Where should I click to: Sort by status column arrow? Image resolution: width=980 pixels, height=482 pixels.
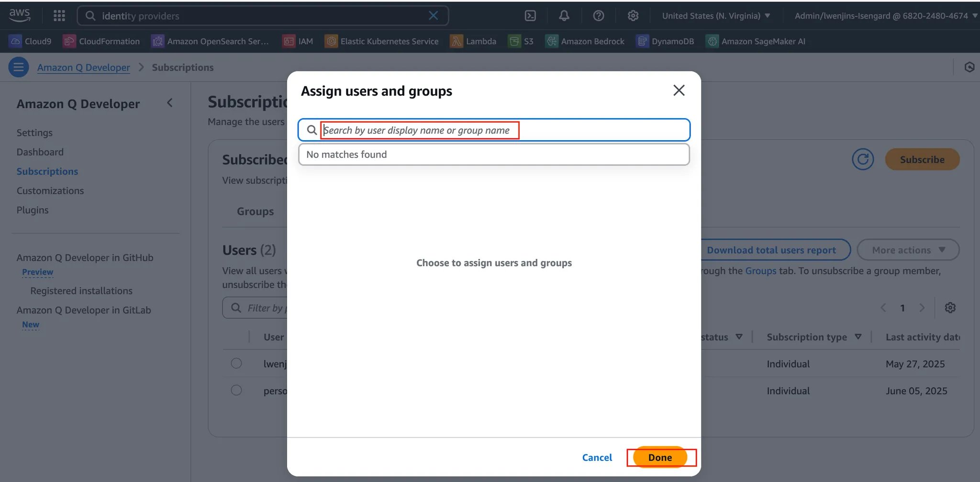click(739, 337)
